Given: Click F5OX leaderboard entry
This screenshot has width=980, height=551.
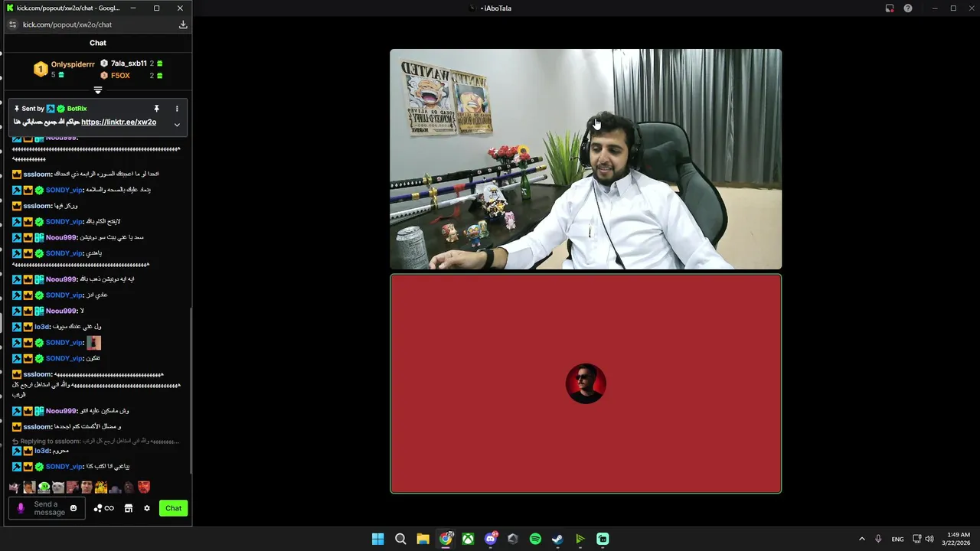Looking at the screenshot, I should click(x=120, y=76).
